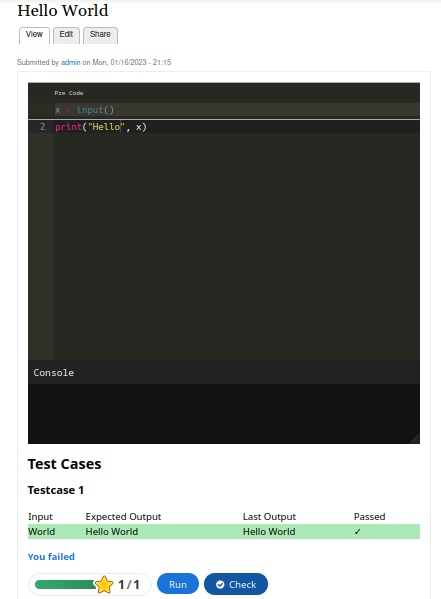441x599 pixels.
Task: Open the View tab
Action: click(x=34, y=35)
